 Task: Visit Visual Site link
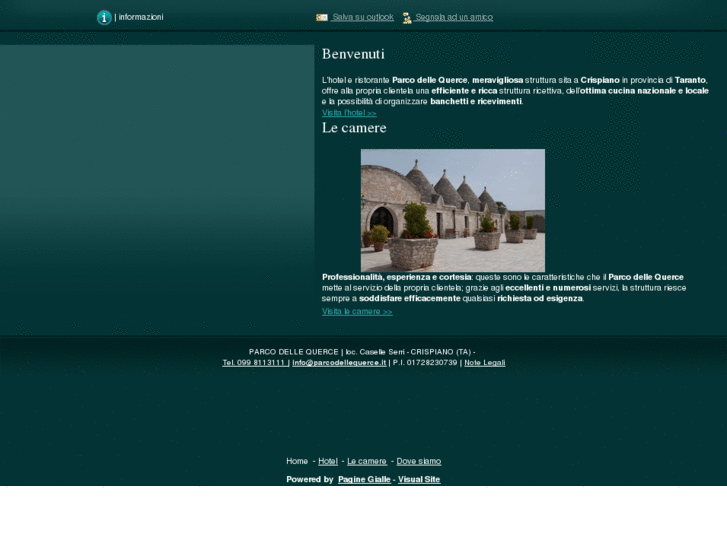point(419,479)
